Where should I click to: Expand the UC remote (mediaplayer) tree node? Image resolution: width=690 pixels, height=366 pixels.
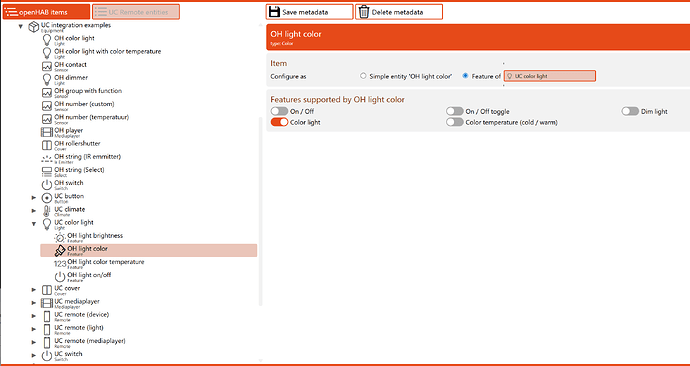(x=34, y=342)
